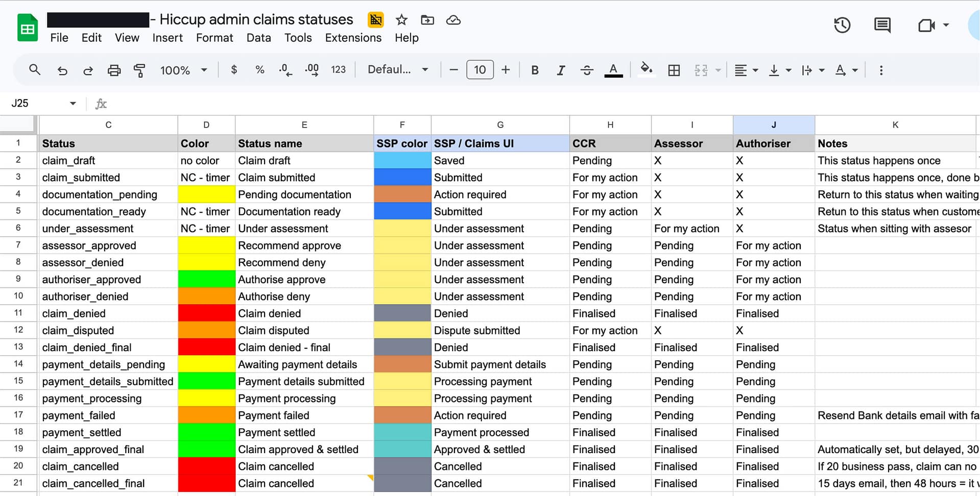Change text color from the A swatch
The width and height of the screenshot is (980, 496).
pyautogui.click(x=613, y=70)
